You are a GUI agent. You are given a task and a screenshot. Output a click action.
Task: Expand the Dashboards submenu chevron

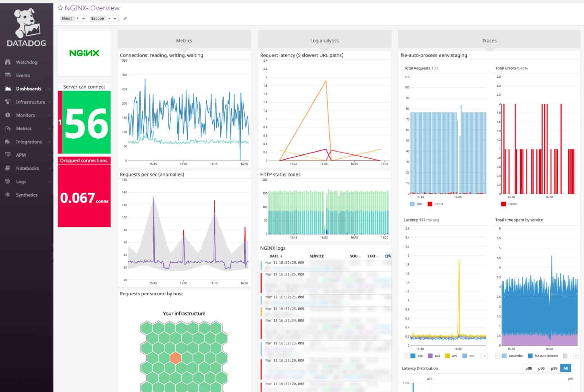49,89
